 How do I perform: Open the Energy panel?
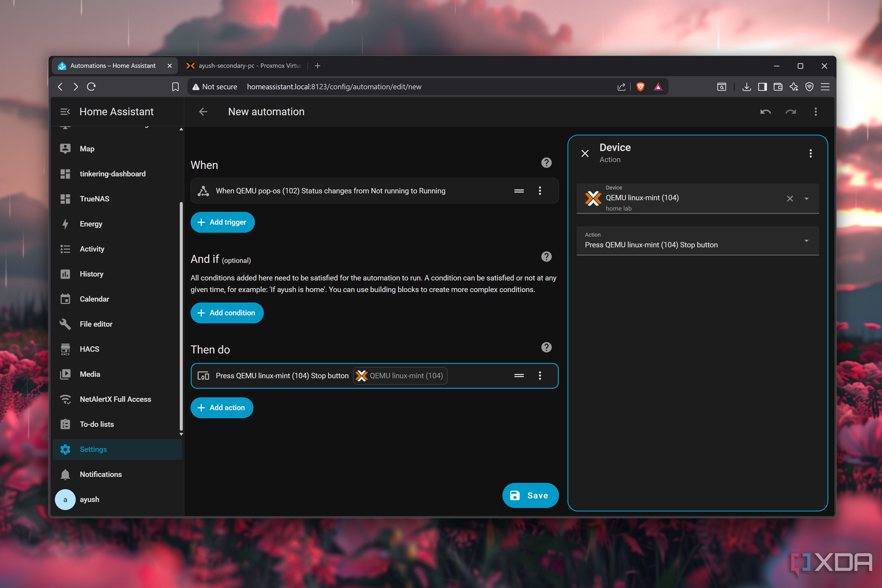pyautogui.click(x=117, y=224)
